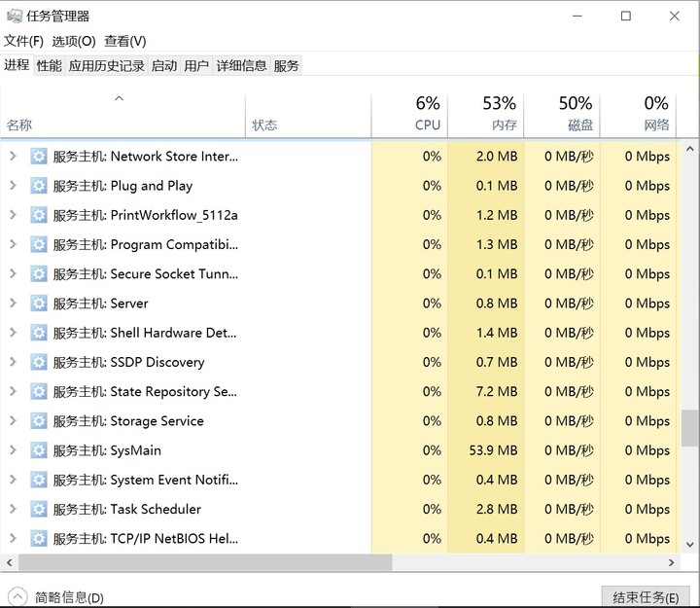Switch to the 应用历史记录 tab
700x608 pixels.
[x=106, y=66]
